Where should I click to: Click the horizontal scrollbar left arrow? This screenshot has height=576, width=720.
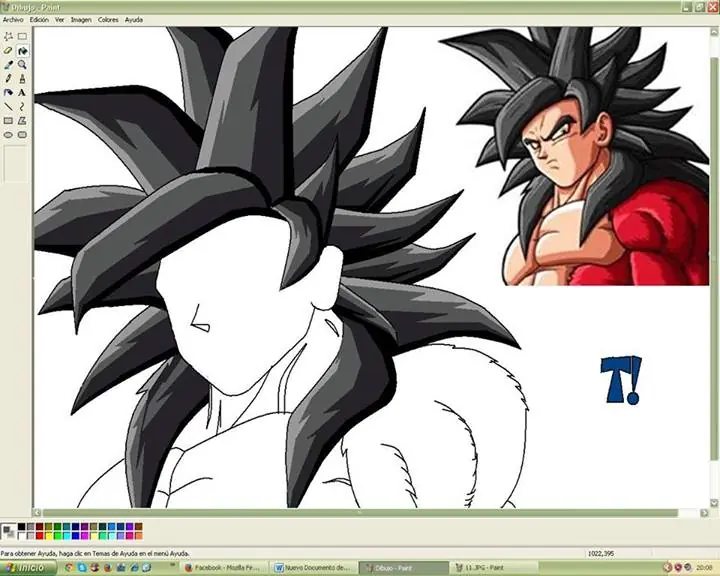click(37, 513)
